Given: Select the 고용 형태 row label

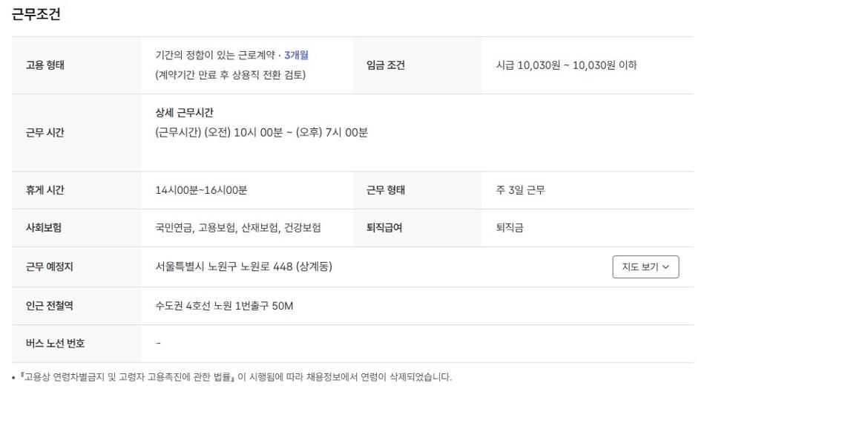Looking at the screenshot, I should click(x=45, y=65).
